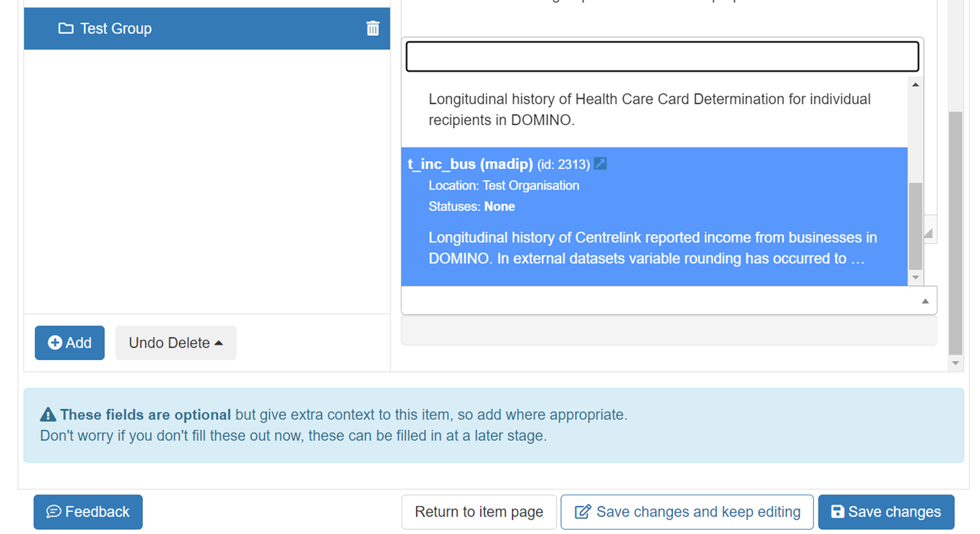
Task: Click the panel scrollbar down arrow
Action: coord(955,363)
